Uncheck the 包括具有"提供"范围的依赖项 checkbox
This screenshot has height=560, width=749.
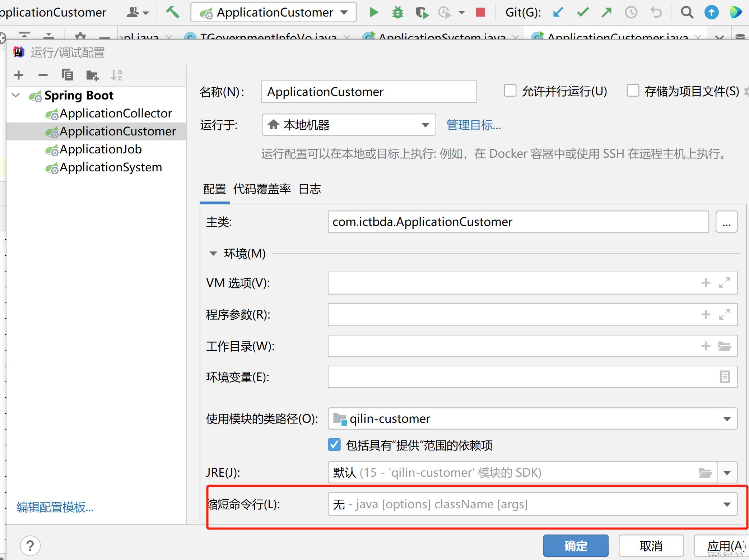tap(334, 445)
